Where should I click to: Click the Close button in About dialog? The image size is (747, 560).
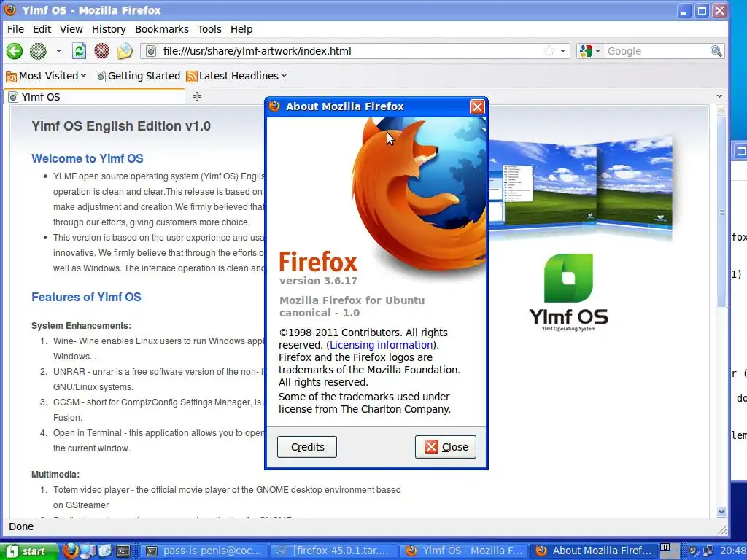click(x=446, y=447)
